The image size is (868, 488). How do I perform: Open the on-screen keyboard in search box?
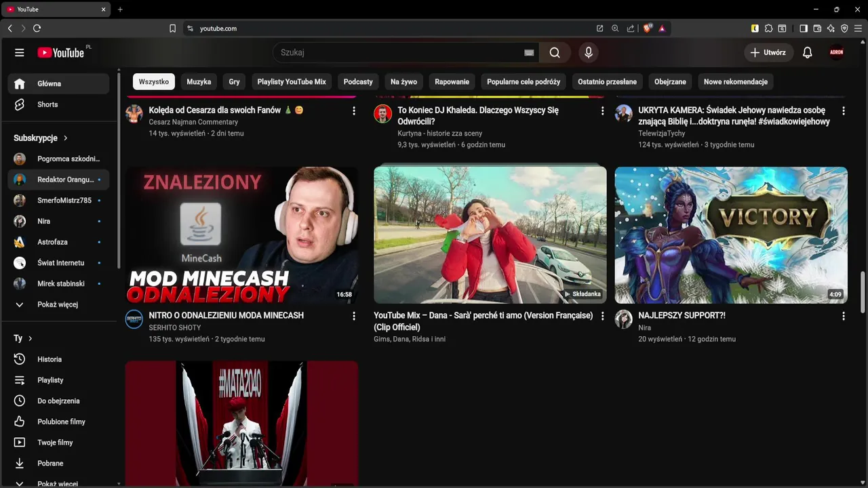click(x=529, y=53)
